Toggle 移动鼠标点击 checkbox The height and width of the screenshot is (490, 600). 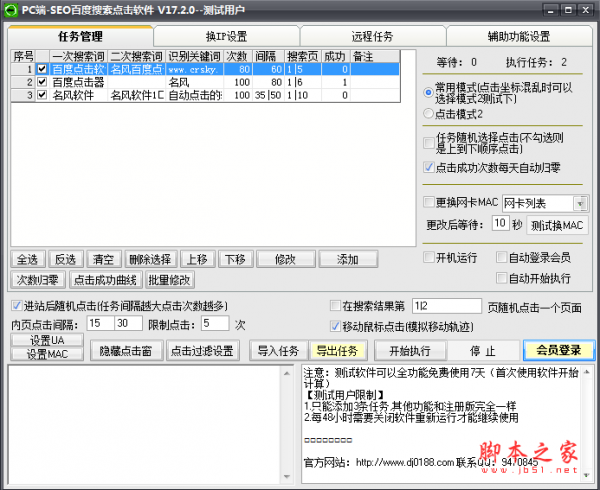coord(335,326)
